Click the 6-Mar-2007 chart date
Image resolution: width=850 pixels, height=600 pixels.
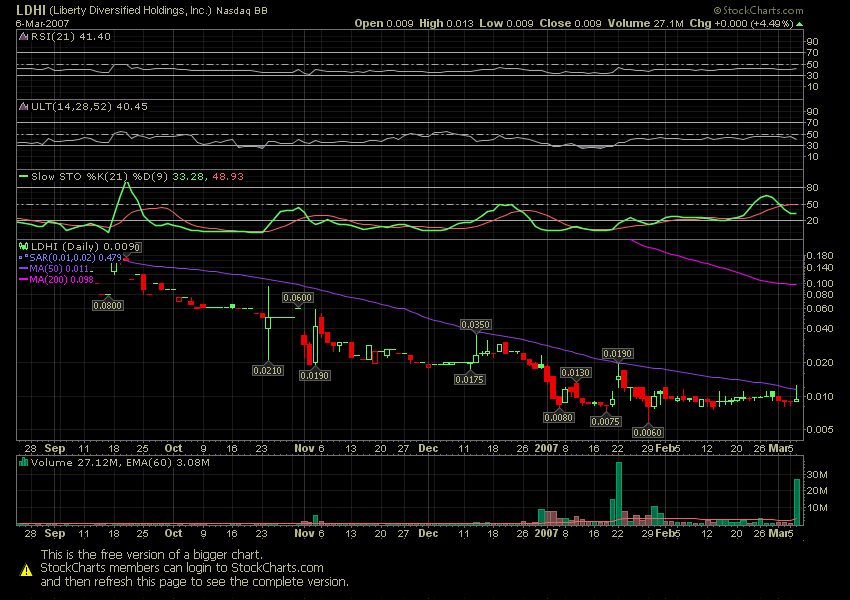point(40,23)
